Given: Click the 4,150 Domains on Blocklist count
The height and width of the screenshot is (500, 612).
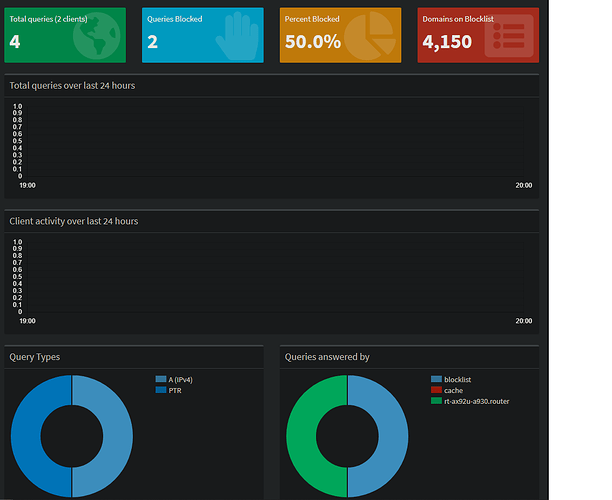Looking at the screenshot, I should pos(447,42).
